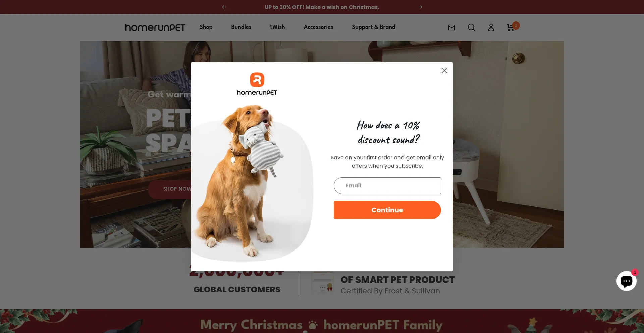Image resolution: width=644 pixels, height=333 pixels.
Task: Click the orange Continue button
Action: [387, 210]
